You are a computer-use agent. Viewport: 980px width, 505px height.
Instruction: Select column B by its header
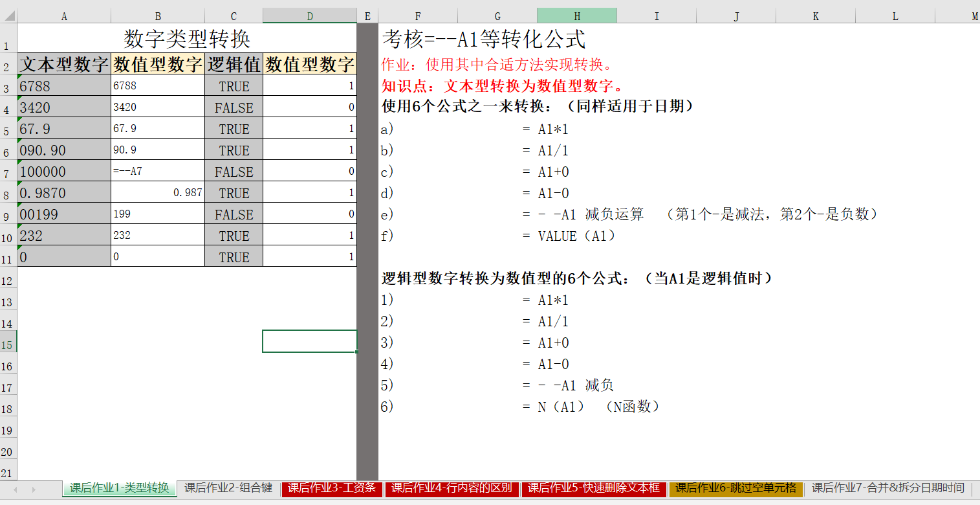click(158, 16)
